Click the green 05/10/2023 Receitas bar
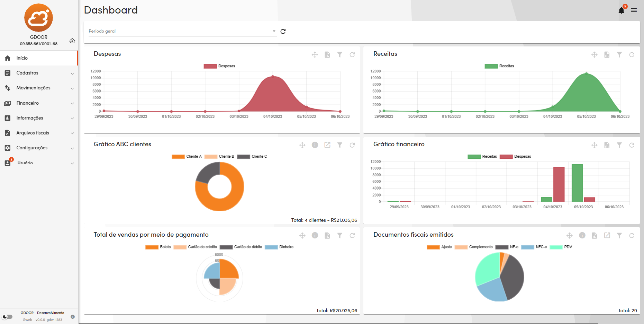 [577, 183]
